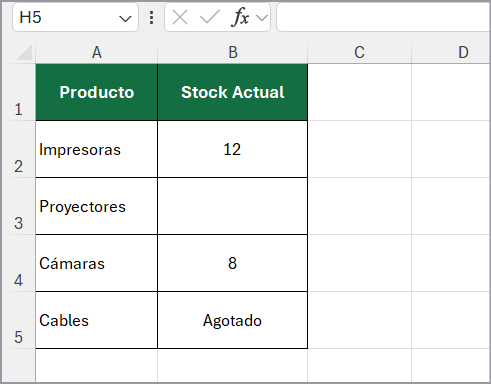Screen dimensions: 491x384
Task: Select row 1 header
Action: [x=18, y=92]
